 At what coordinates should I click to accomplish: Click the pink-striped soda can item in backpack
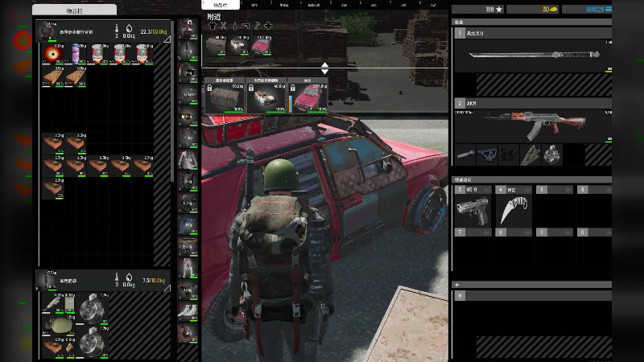76,54
